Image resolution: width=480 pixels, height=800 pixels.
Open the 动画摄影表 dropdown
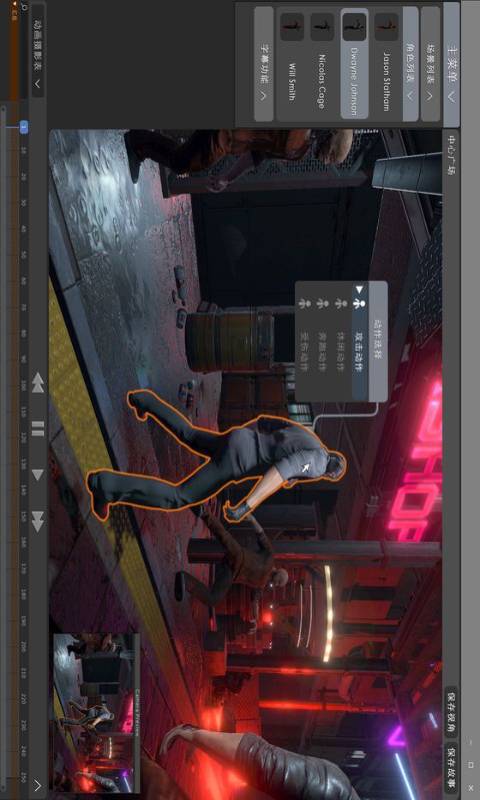pyautogui.click(x=38, y=52)
